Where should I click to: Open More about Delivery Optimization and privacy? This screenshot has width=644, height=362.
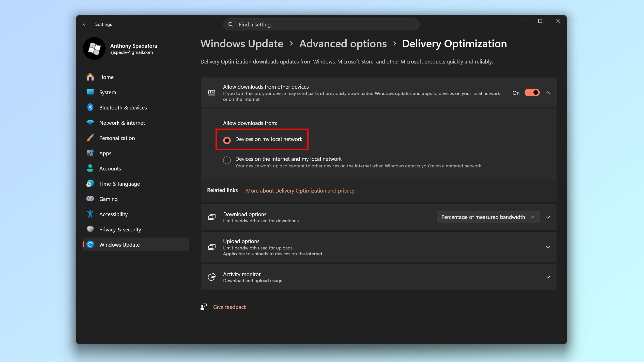pos(300,191)
